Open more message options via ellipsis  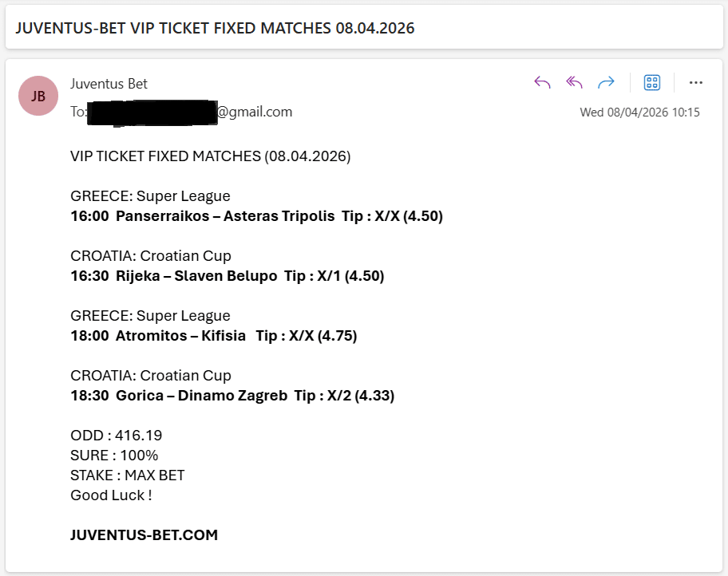696,82
